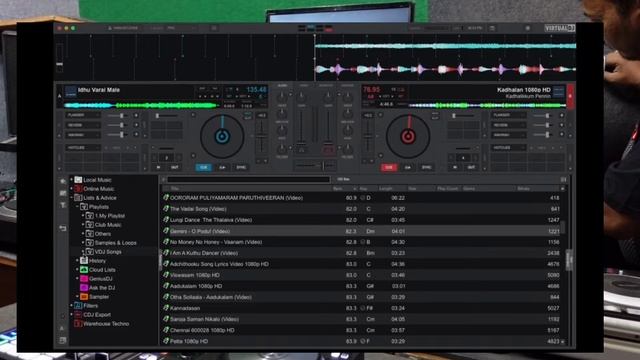Screen dimensions: 640x360
Task: Select the Others playlist
Action: 102,233
